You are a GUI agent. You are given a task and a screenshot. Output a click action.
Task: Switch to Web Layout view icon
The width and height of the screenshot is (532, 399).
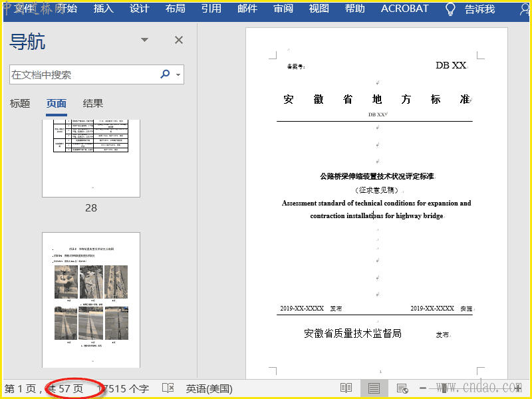402,388
